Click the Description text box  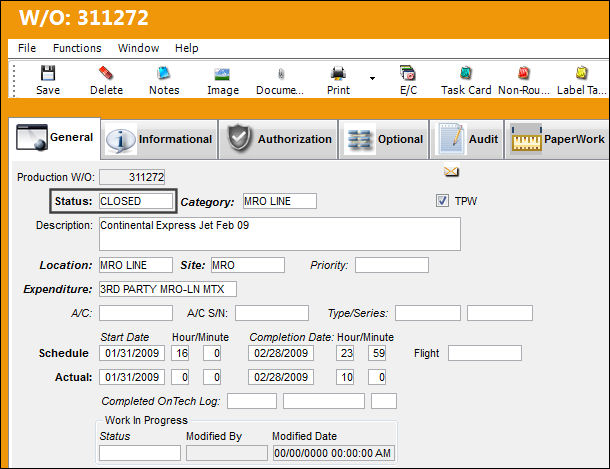click(x=280, y=234)
